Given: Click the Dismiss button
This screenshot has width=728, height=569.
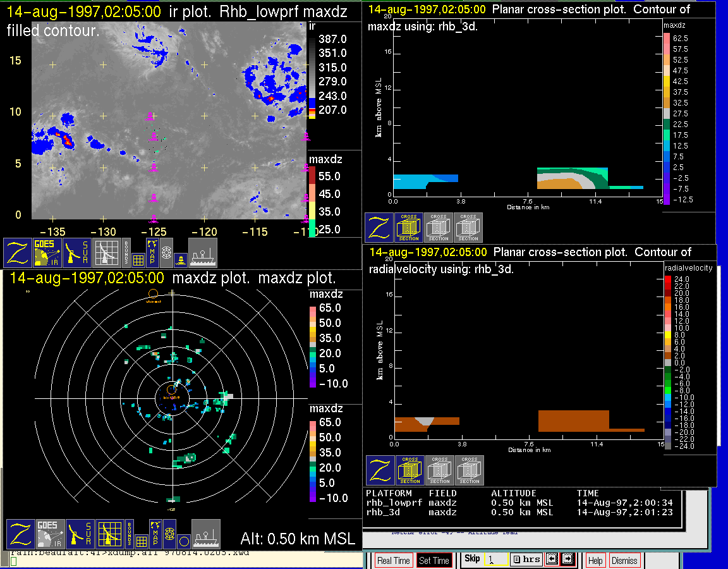Looking at the screenshot, I should (x=624, y=560).
